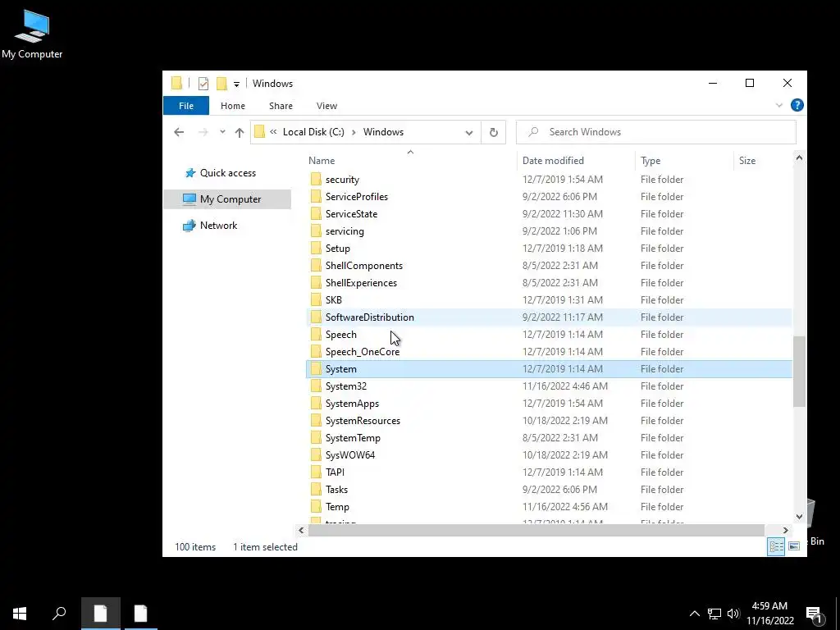Click the horizontal scrollbar right arrow
Viewport: 840px width, 630px height.
[x=785, y=531]
